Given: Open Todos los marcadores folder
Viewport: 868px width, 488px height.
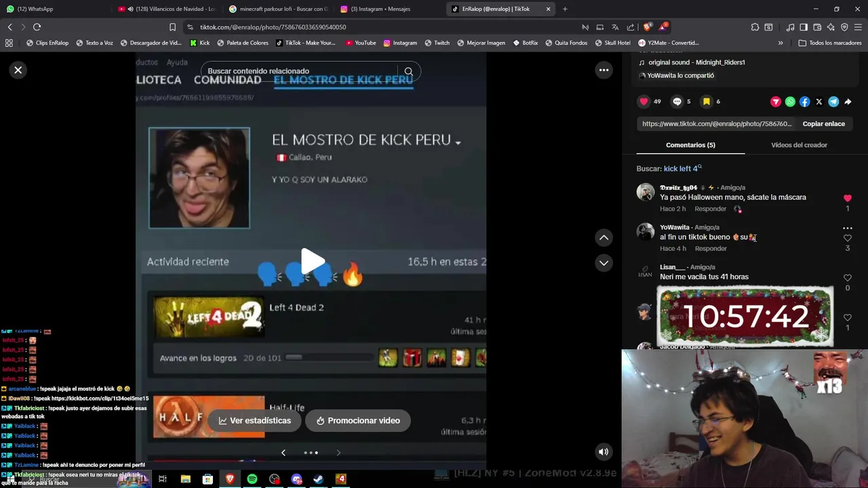Looking at the screenshot, I should 829,43.
